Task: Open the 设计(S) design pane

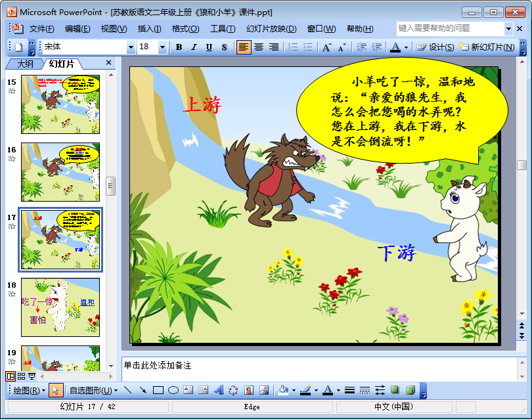Action: pyautogui.click(x=435, y=47)
